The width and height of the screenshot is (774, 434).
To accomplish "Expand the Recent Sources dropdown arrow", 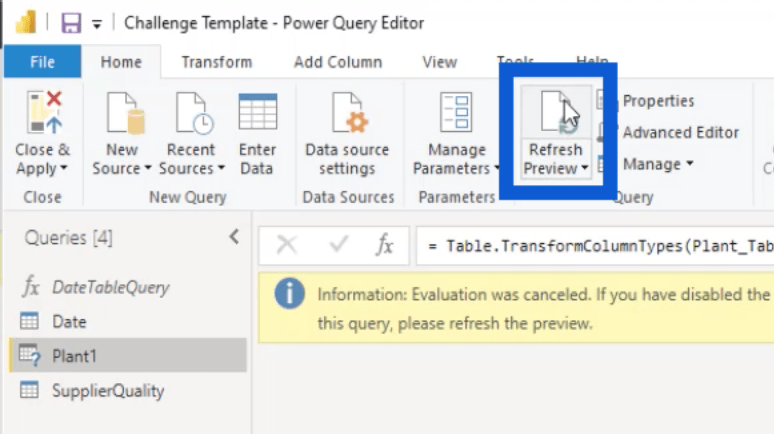I will 221,168.
